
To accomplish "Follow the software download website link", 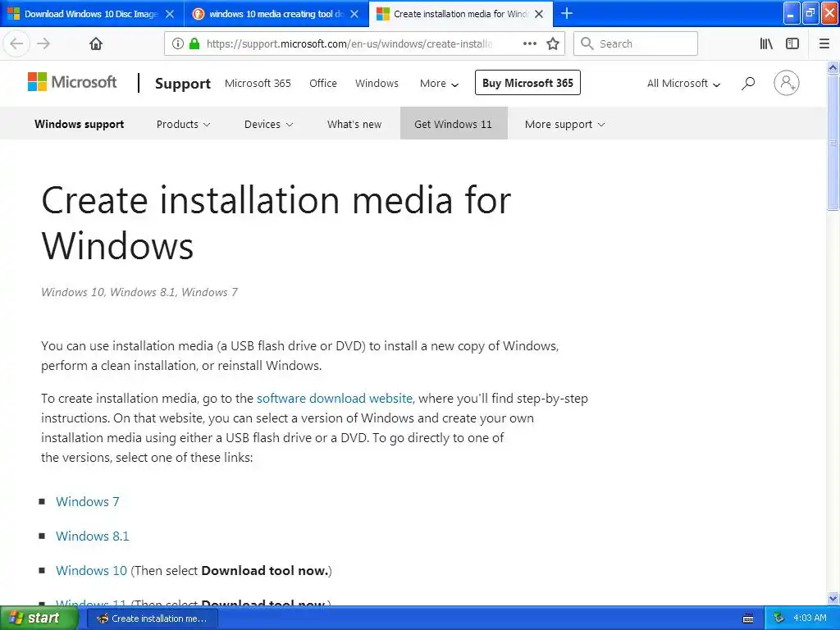I will click(335, 399).
